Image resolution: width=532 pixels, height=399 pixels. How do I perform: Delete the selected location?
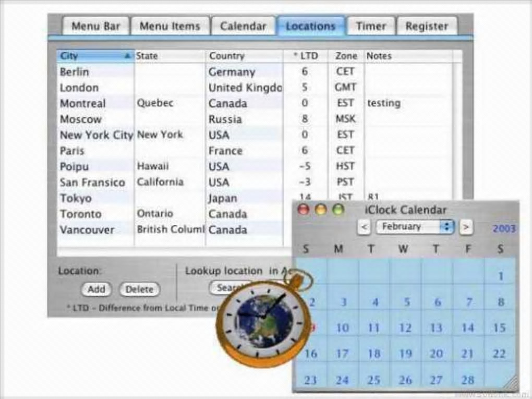(x=139, y=289)
